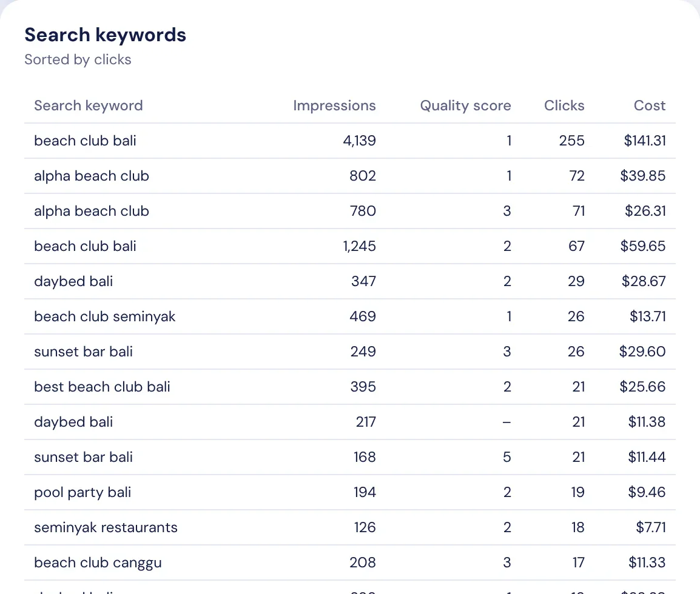Click the quality score 5 cell

(x=506, y=457)
